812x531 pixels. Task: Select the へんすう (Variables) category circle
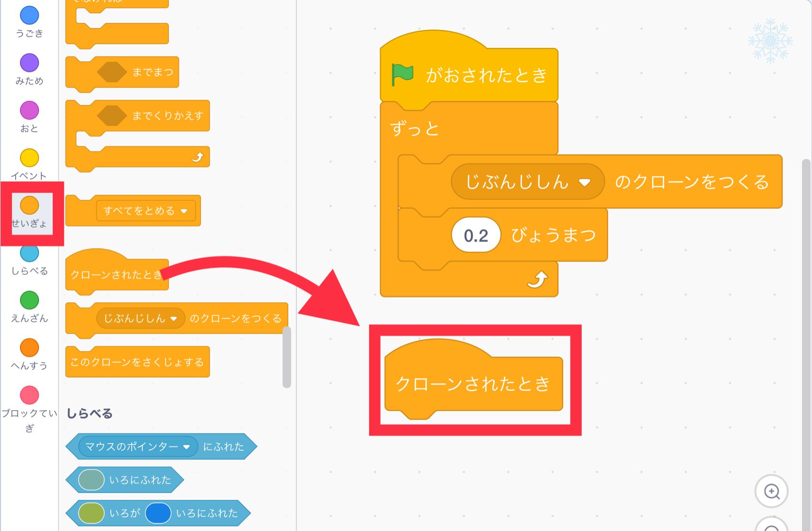29,348
